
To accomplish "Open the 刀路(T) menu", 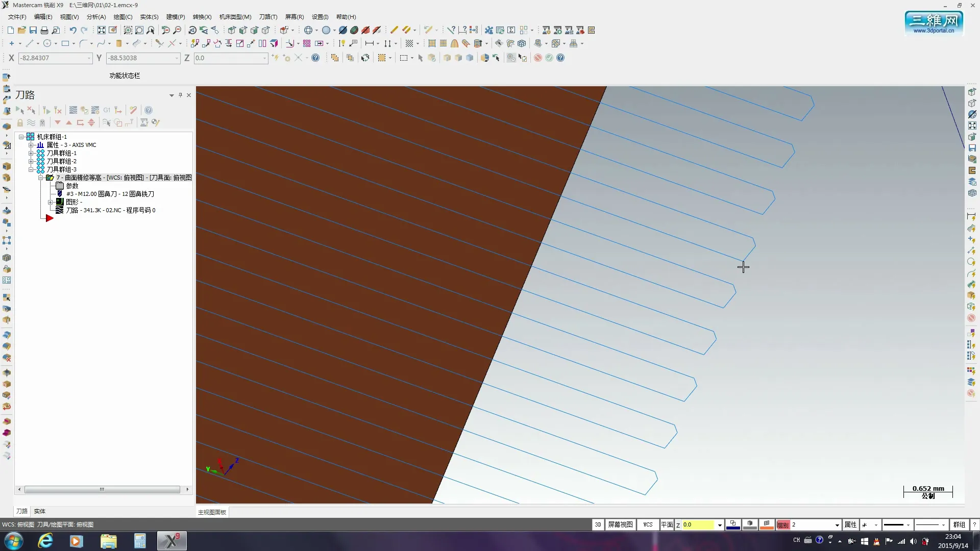I will [x=268, y=17].
